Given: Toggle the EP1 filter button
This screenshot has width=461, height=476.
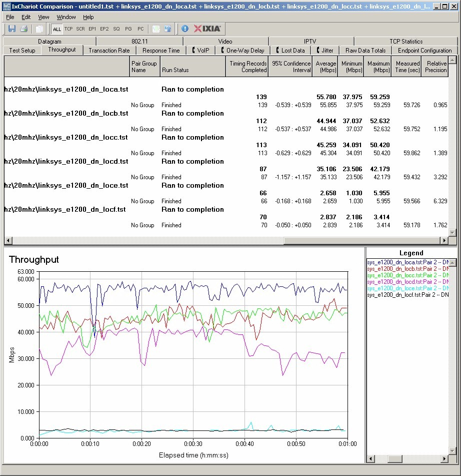Looking at the screenshot, I should coord(92,29).
